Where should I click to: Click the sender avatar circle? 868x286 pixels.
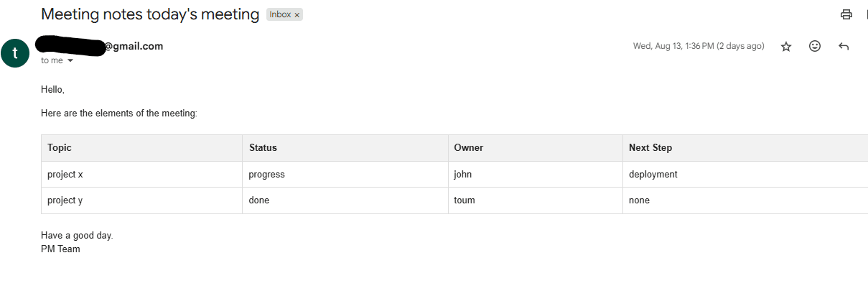click(x=15, y=53)
